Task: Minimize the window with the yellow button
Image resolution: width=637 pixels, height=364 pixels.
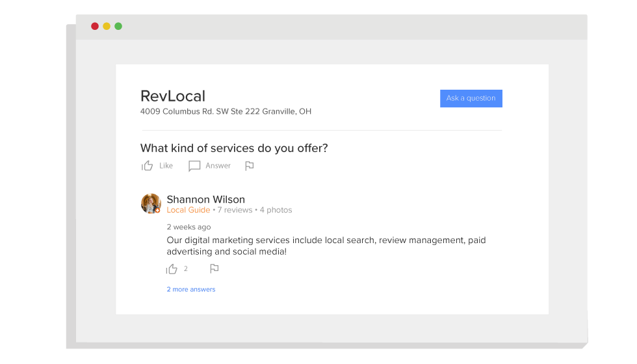Action: (107, 27)
